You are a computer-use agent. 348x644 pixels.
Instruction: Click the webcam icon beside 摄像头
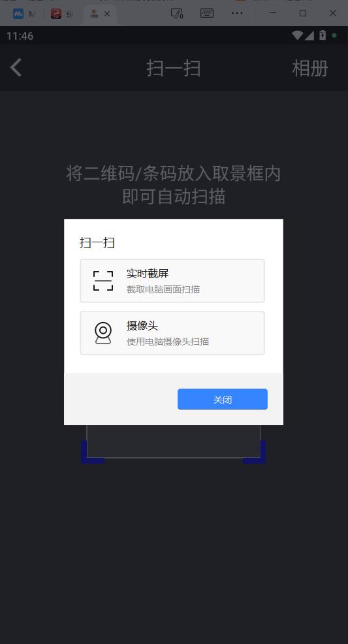tap(103, 333)
